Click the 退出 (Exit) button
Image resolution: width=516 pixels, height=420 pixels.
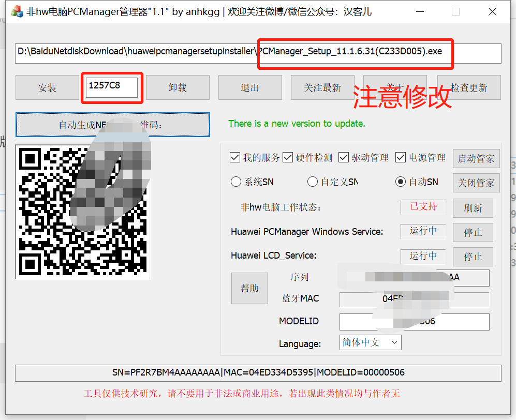point(250,87)
